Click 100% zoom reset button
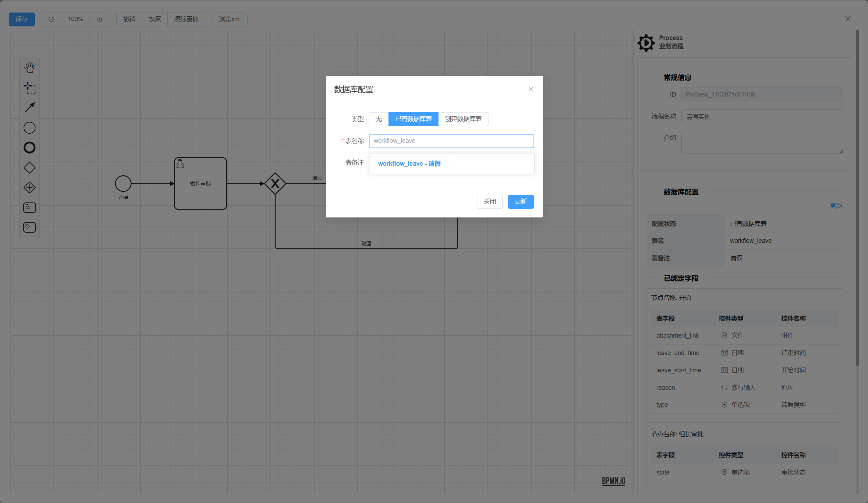This screenshot has width=868, height=503. [x=75, y=19]
